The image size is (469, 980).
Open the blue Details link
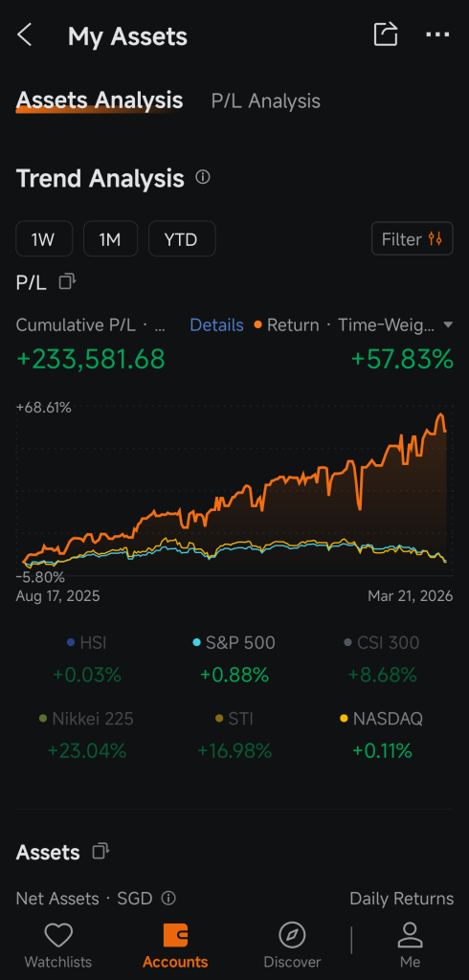pyautogui.click(x=216, y=325)
